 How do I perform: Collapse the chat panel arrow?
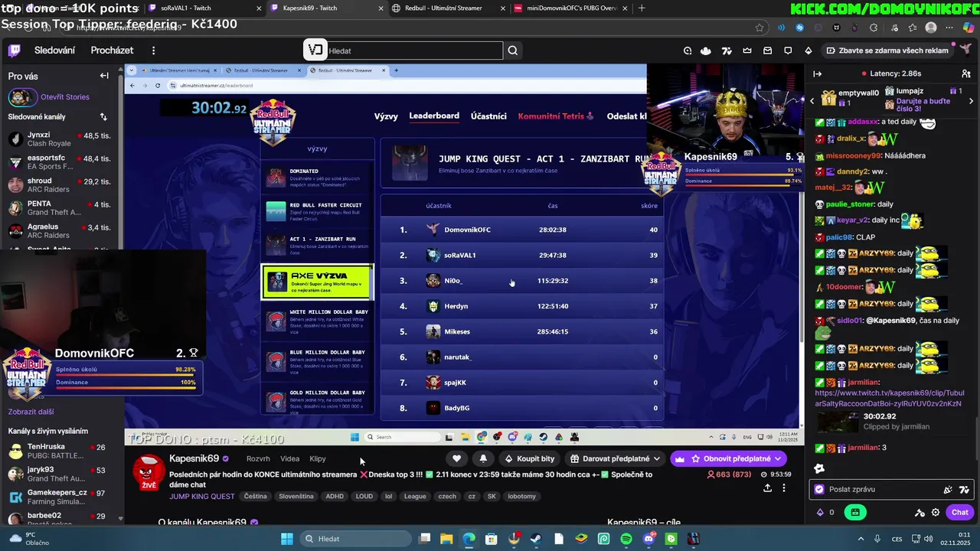817,74
